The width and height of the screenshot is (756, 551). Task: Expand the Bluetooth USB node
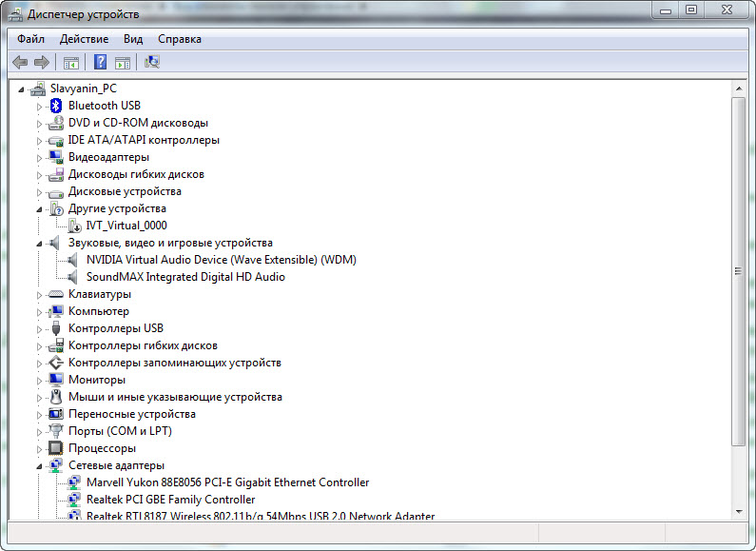40,107
